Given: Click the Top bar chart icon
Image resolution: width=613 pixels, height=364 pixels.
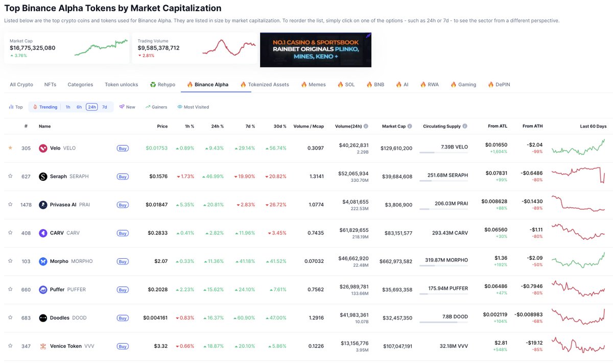Looking at the screenshot, I should 11,107.
